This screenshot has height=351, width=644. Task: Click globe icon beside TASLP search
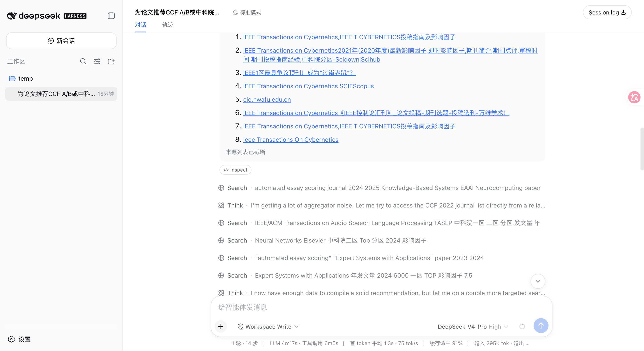[221, 223]
